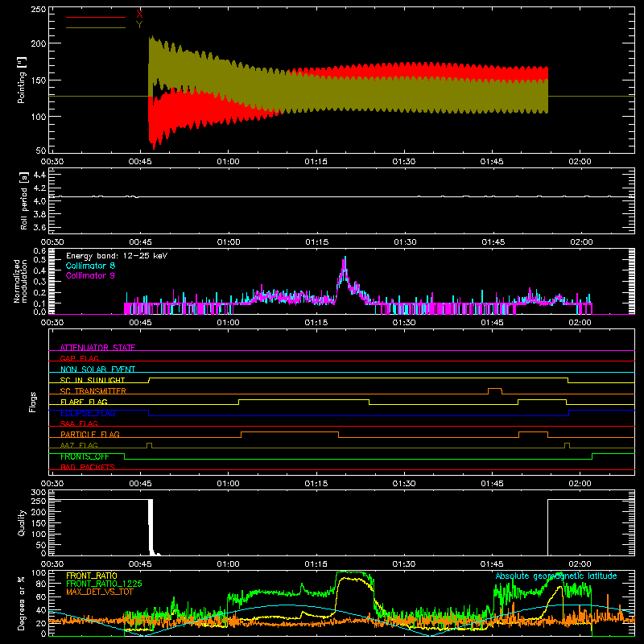Click the ECLIPSE_FLAG label
Screen dimensions: 644x644
coord(88,413)
